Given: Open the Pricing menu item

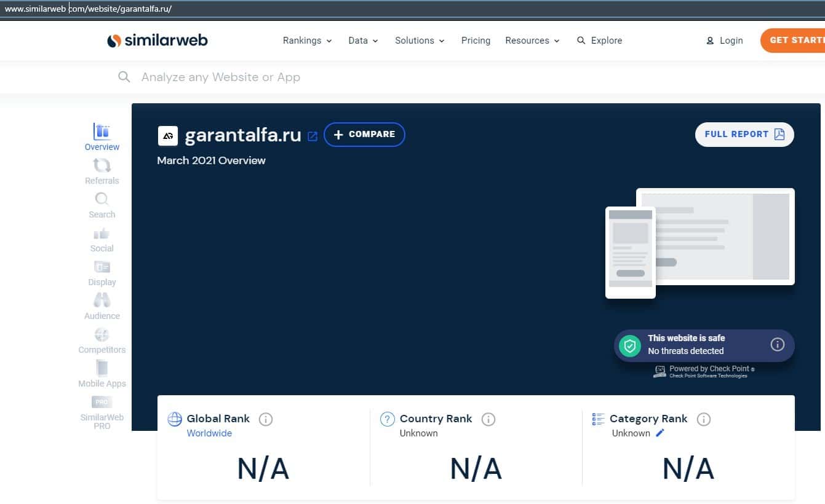Looking at the screenshot, I should (x=476, y=41).
